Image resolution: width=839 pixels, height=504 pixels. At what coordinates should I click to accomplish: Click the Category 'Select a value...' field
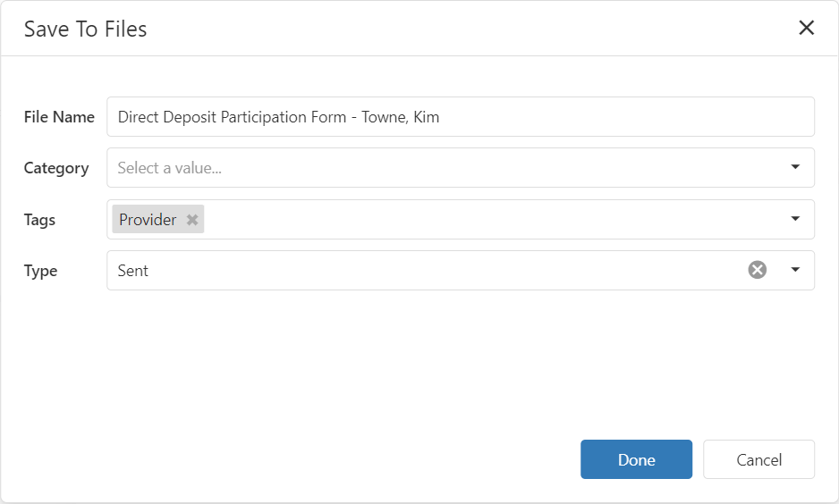click(x=461, y=168)
